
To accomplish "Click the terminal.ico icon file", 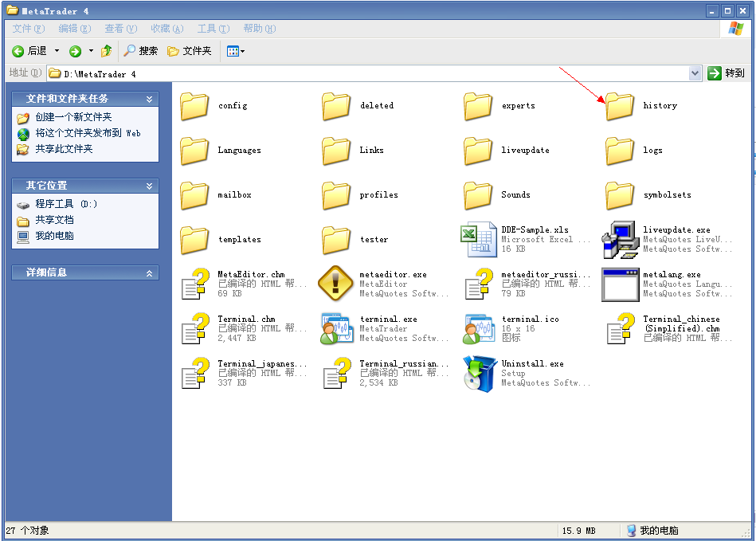I will (x=479, y=328).
